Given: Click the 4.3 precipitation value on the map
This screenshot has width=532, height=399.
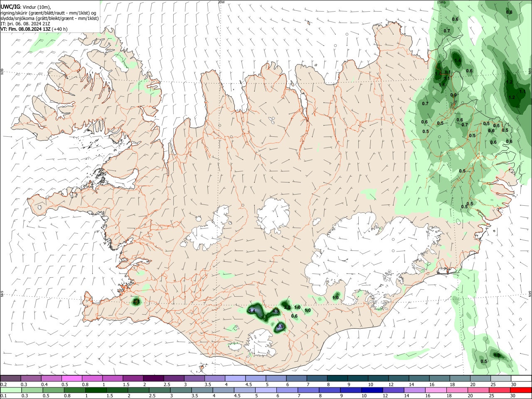Looking at the screenshot, I should coord(276,311).
